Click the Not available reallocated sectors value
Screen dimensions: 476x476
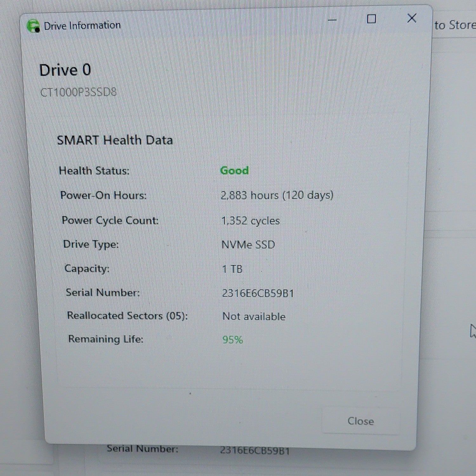(254, 316)
